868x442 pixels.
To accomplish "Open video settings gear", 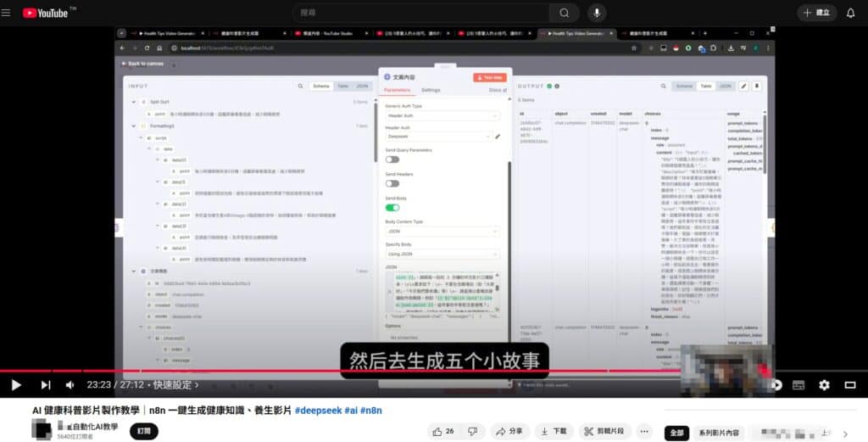I will [824, 384].
